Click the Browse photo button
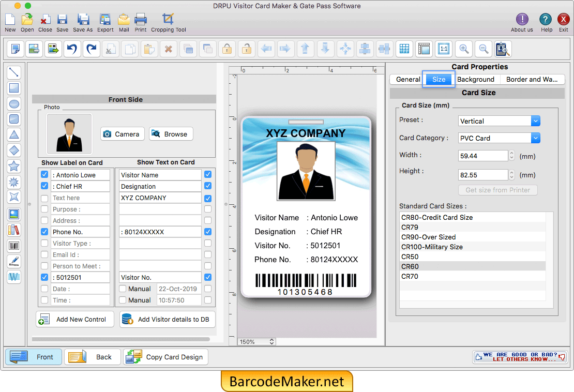This screenshot has width=574, height=392. point(171,134)
